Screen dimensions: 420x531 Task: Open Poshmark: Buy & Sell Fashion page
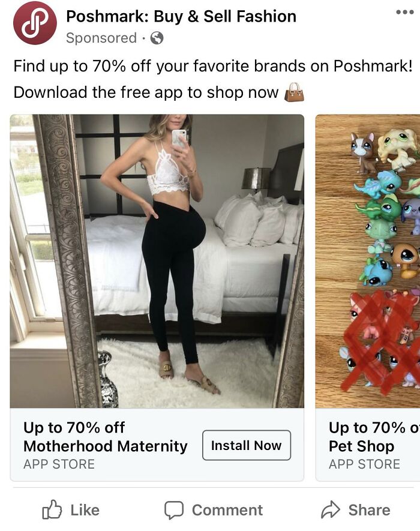click(181, 16)
